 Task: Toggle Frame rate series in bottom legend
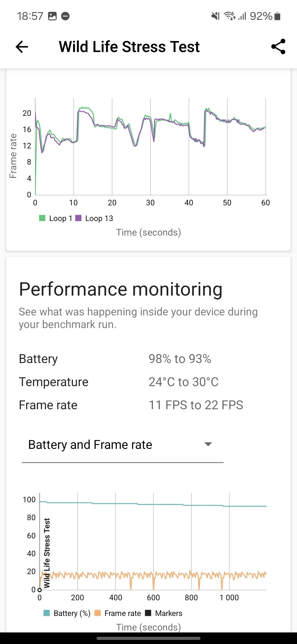click(118, 613)
